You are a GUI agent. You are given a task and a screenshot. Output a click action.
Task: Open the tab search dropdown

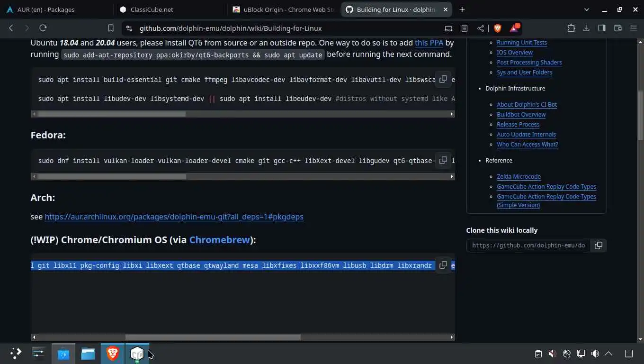[587, 9]
